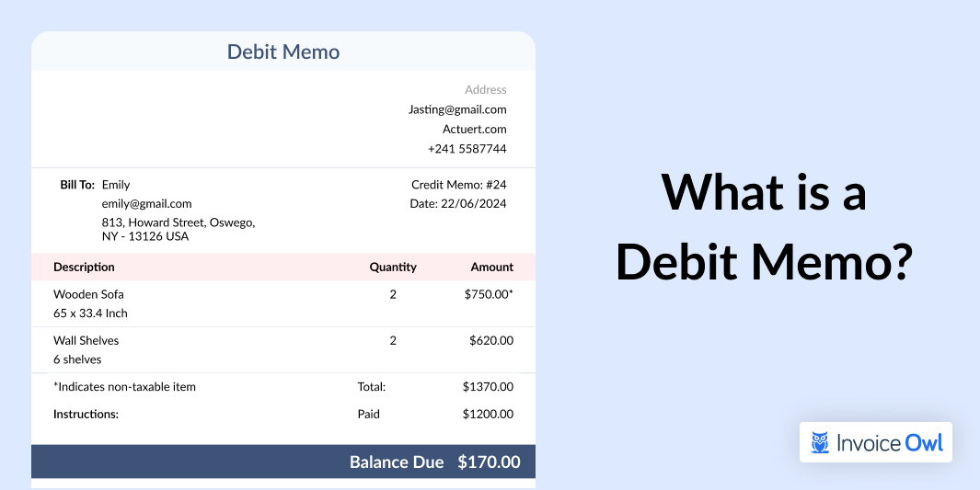
Task: Click the $750.00 amount for Wooden Sofa
Action: pos(489,295)
